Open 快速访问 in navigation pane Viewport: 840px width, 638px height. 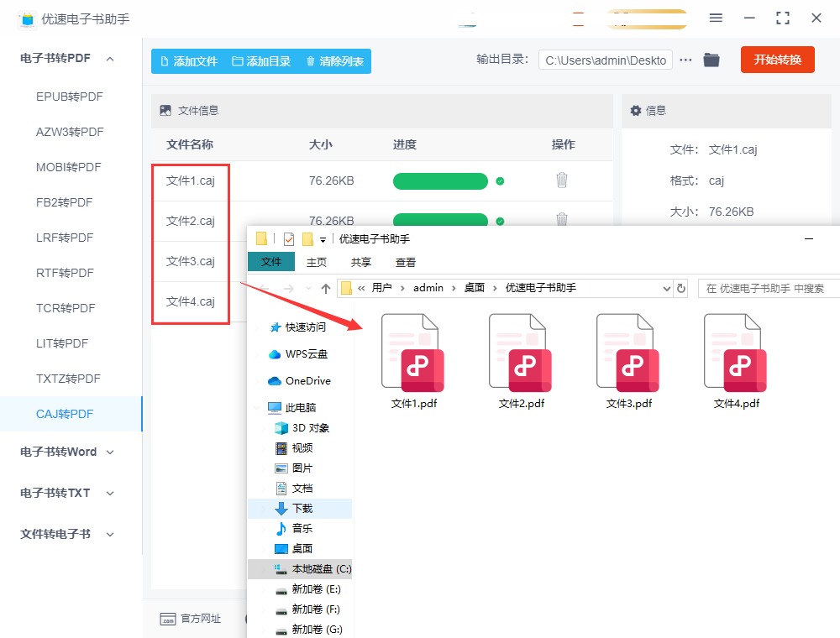(297, 327)
